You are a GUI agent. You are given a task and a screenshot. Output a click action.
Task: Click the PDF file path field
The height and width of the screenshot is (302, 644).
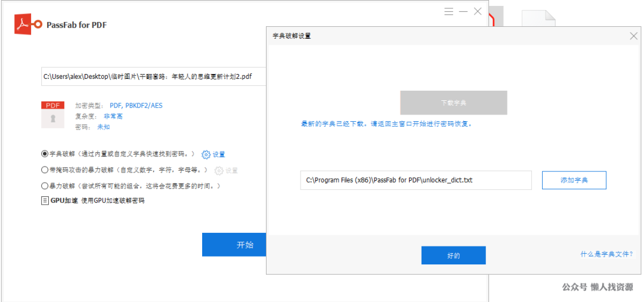coord(154,76)
